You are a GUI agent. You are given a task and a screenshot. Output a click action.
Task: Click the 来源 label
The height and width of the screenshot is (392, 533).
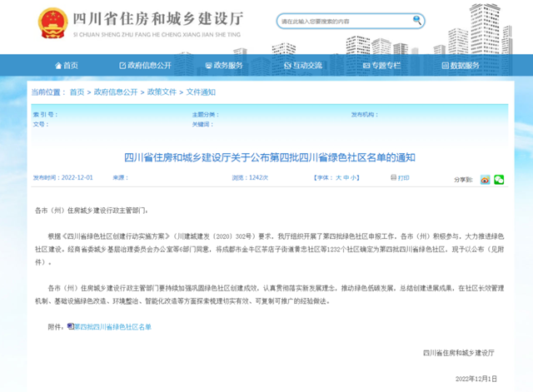(x=120, y=177)
